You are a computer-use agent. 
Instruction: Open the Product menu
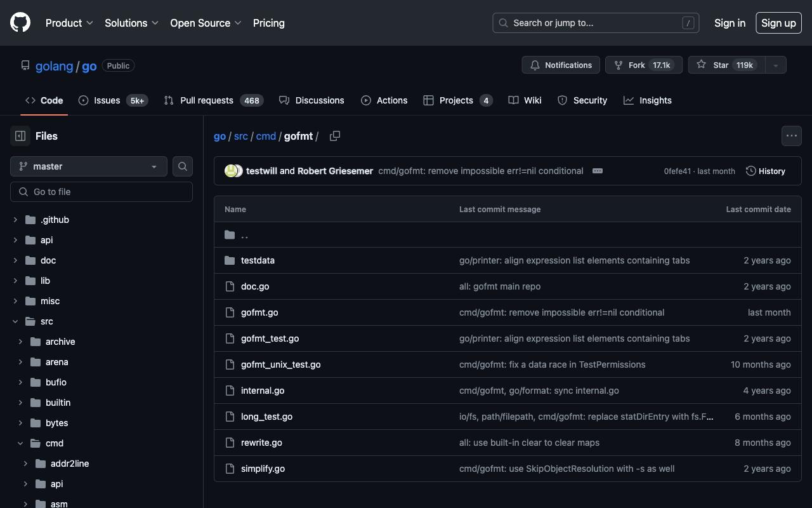[69, 23]
